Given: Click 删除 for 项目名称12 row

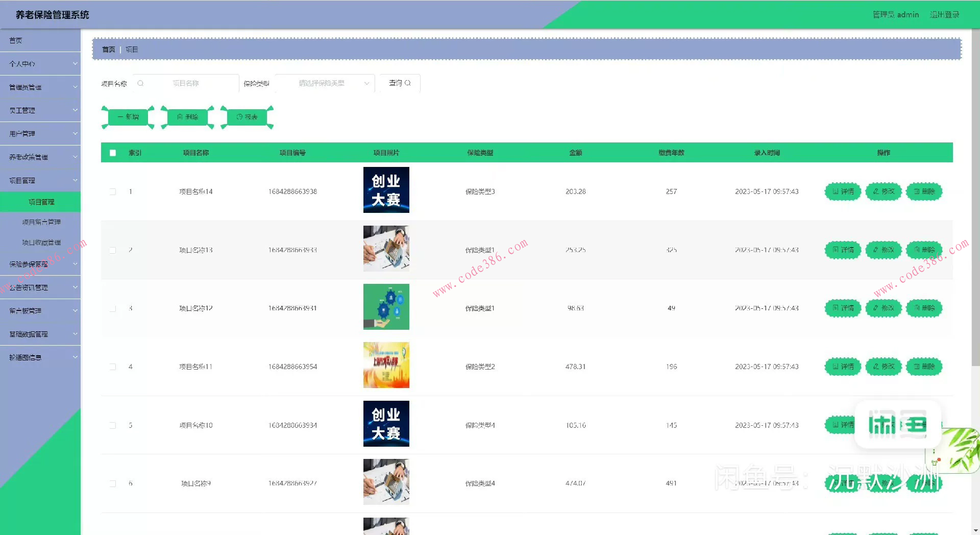Looking at the screenshot, I should (x=924, y=308).
